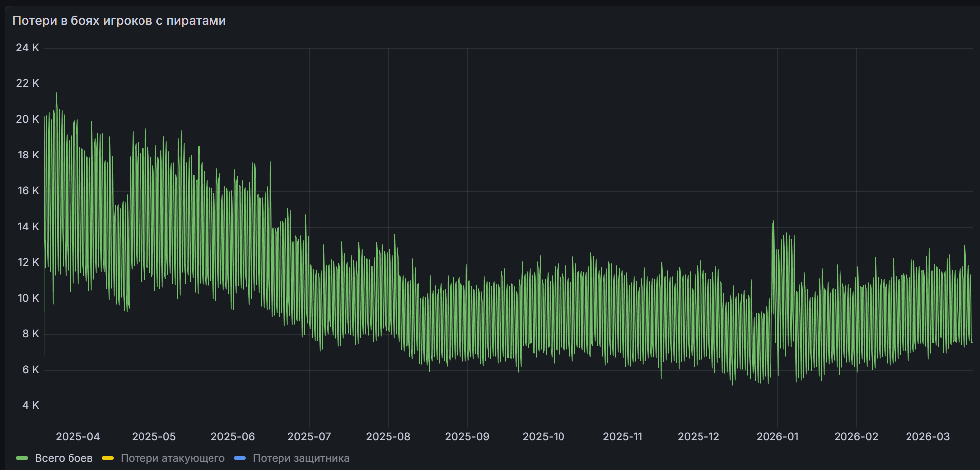Image resolution: width=980 pixels, height=470 pixels.
Task: Click the 24 K label on the Y axis
Action: [27, 48]
